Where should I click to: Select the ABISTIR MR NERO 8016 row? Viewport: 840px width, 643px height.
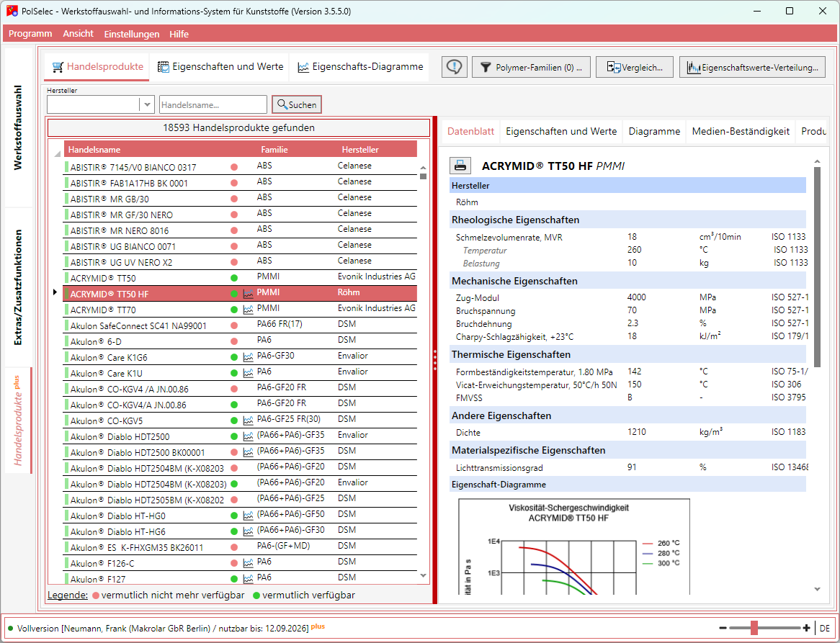tap(240, 230)
